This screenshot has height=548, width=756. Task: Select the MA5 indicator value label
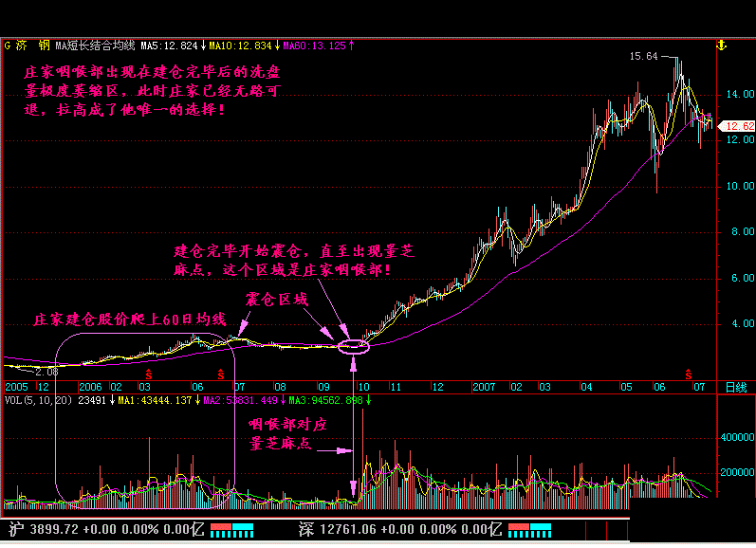(x=171, y=45)
